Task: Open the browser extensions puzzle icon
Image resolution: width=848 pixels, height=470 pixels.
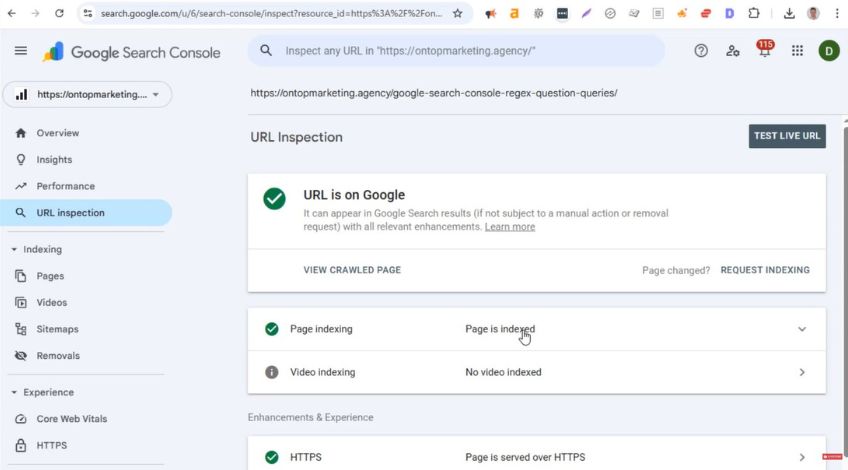Action: pyautogui.click(x=753, y=13)
